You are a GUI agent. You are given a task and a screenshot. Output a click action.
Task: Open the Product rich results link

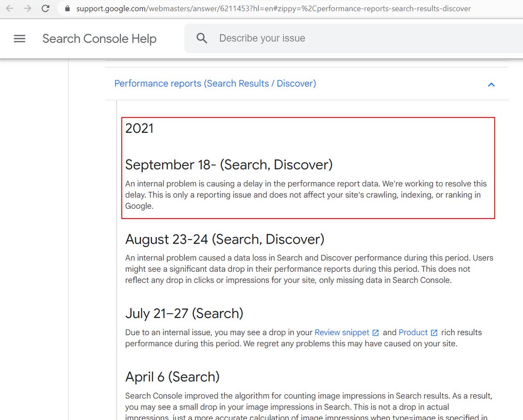tap(413, 332)
